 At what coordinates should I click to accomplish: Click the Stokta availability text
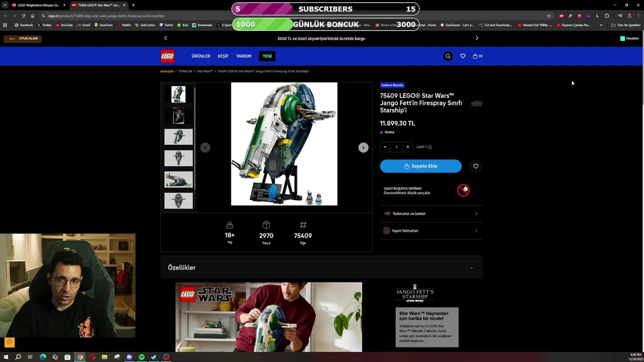[389, 132]
